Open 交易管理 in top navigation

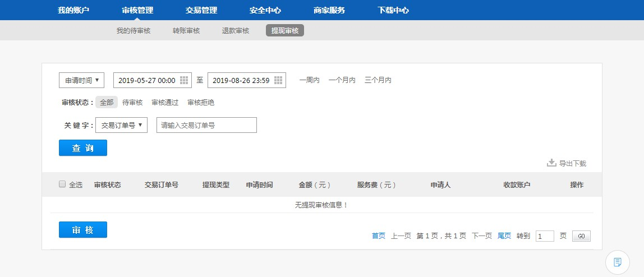click(x=201, y=10)
